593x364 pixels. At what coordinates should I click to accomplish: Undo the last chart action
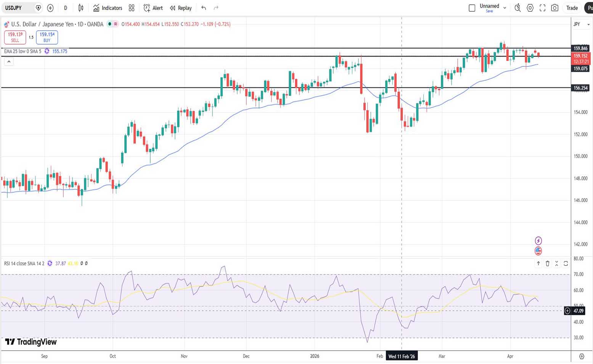pyautogui.click(x=204, y=8)
